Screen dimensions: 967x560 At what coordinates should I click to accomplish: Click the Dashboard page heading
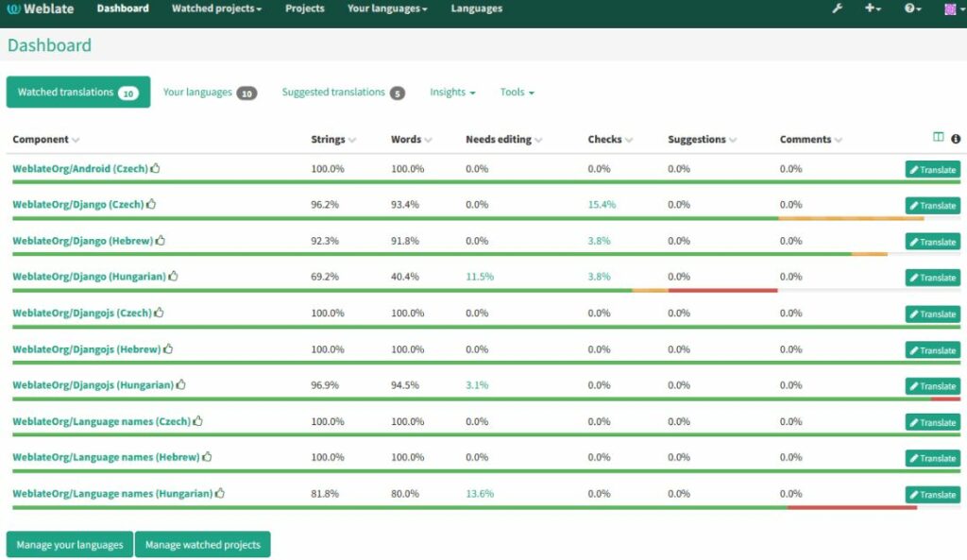pos(49,45)
